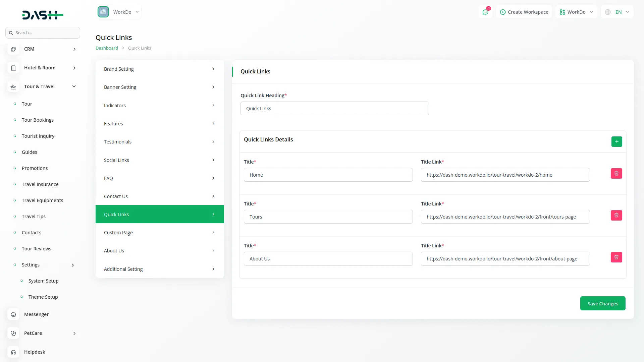Remove the About Us quick link row

pos(616,257)
